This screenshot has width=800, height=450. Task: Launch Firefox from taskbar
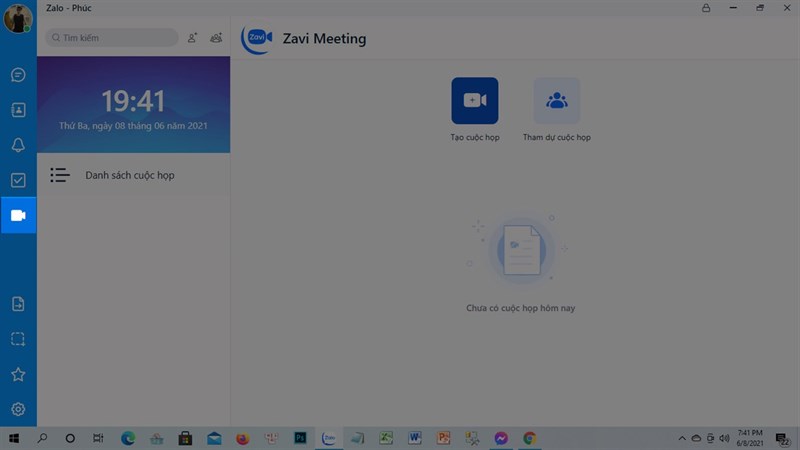pos(243,438)
